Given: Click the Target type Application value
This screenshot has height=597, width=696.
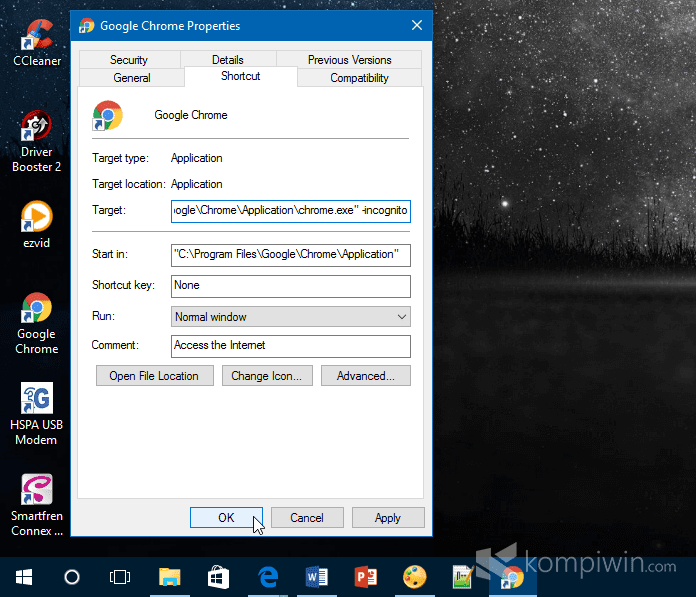Looking at the screenshot, I should click(197, 158).
